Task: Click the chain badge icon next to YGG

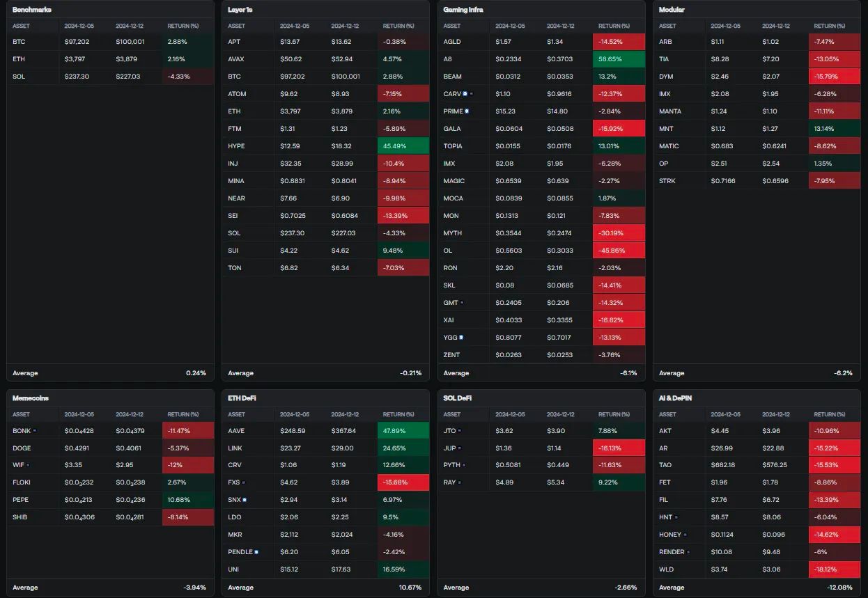Action: coord(460,338)
